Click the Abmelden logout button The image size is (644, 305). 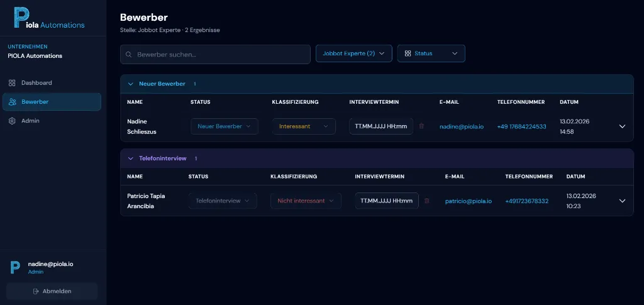click(x=52, y=291)
